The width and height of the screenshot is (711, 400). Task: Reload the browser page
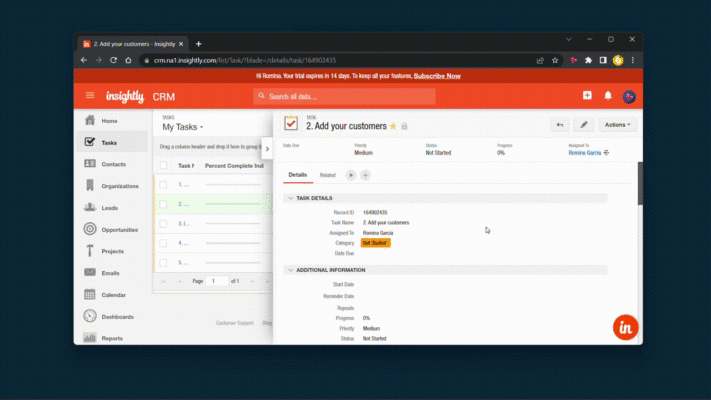pos(113,60)
